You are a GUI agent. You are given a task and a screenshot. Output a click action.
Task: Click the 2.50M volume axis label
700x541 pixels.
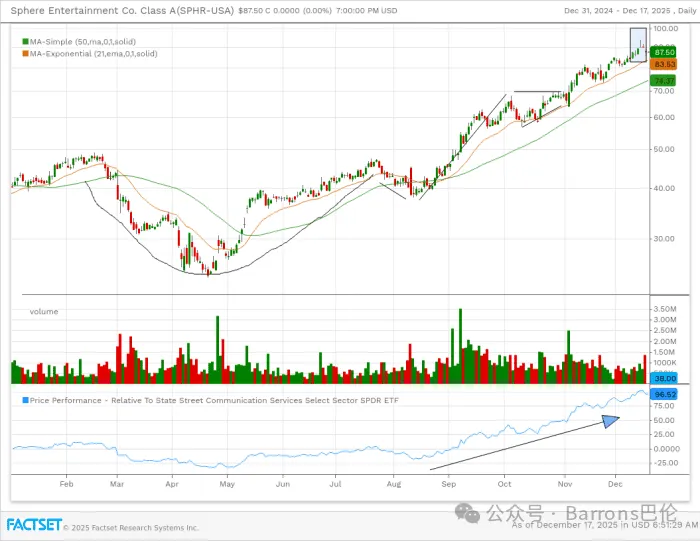click(665, 330)
